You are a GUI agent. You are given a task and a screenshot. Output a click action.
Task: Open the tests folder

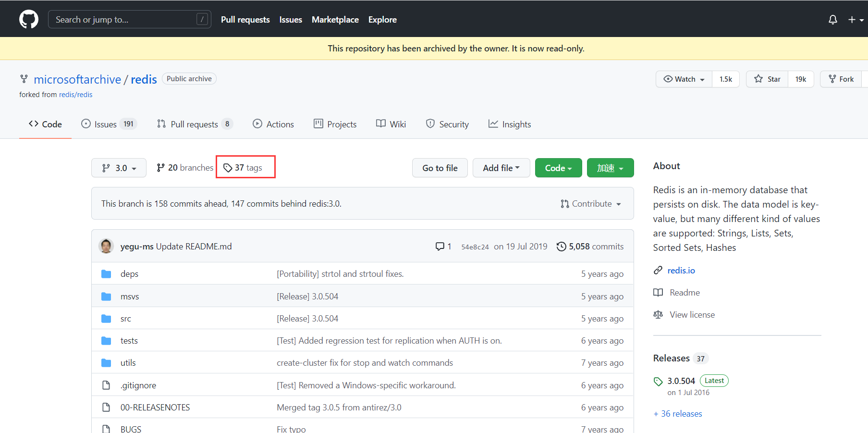[129, 341]
